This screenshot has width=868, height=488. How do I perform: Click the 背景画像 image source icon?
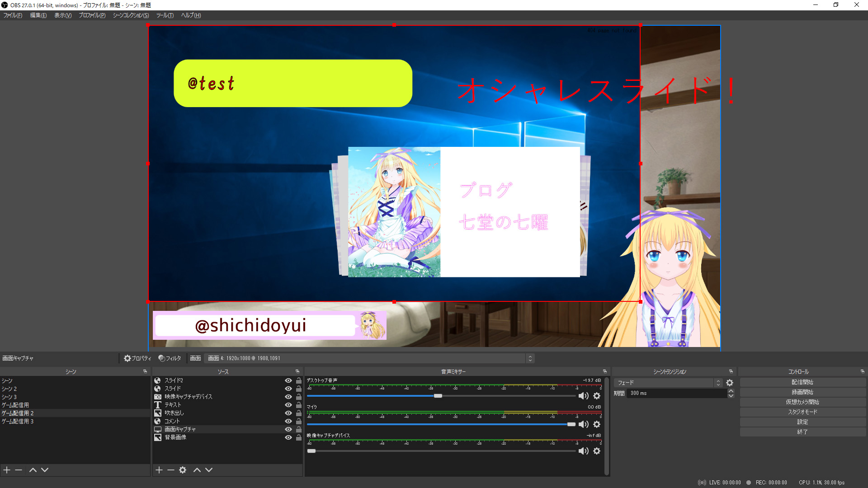coord(157,437)
